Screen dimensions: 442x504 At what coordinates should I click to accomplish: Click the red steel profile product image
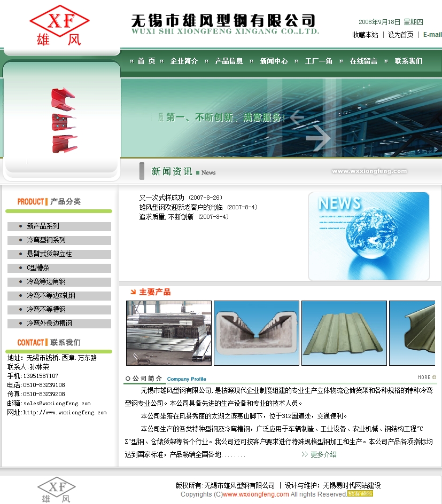click(x=63, y=121)
